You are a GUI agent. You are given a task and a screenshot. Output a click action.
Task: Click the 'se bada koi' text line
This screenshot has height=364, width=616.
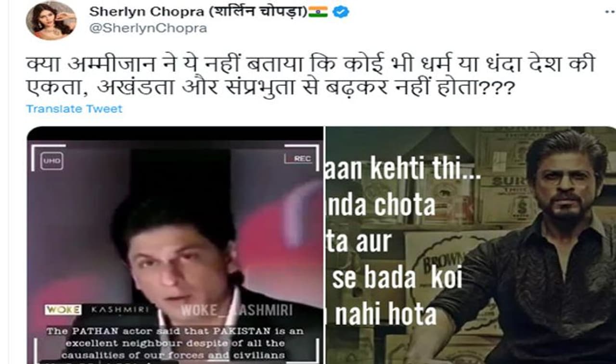(397, 278)
